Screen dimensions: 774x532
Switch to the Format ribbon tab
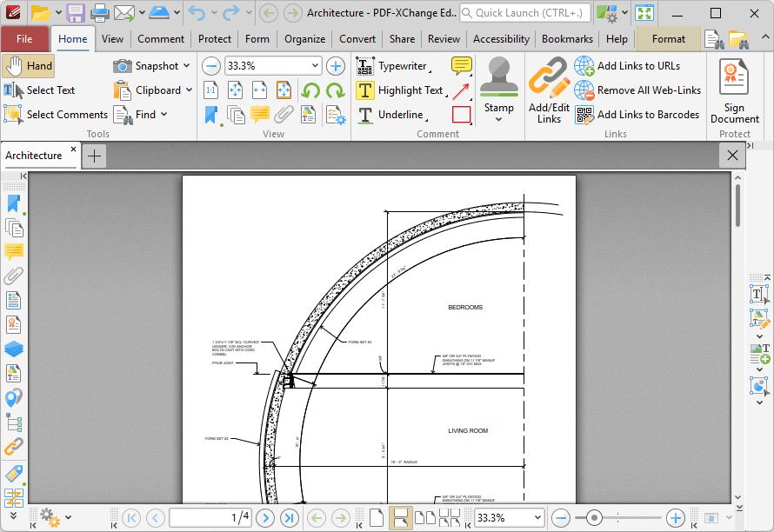669,39
